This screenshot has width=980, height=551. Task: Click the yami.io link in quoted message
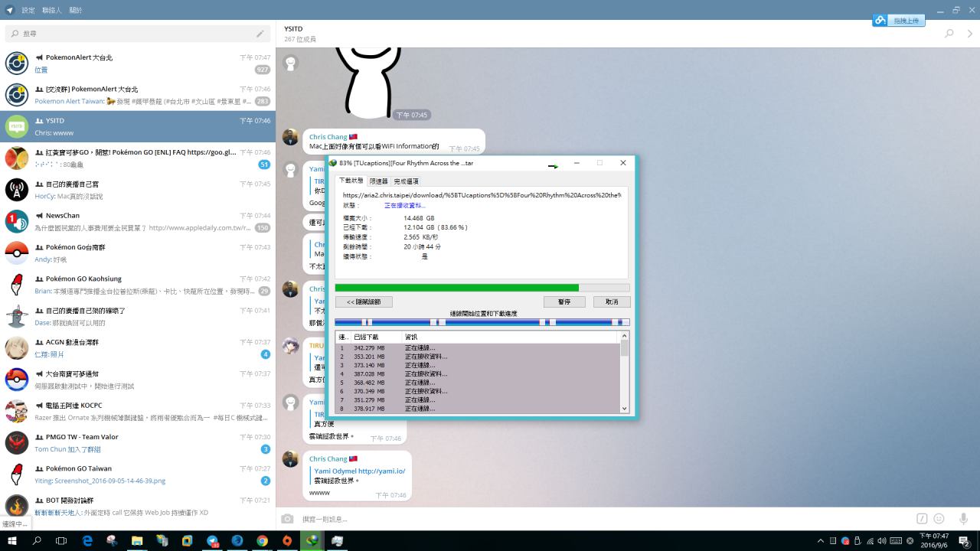(381, 471)
